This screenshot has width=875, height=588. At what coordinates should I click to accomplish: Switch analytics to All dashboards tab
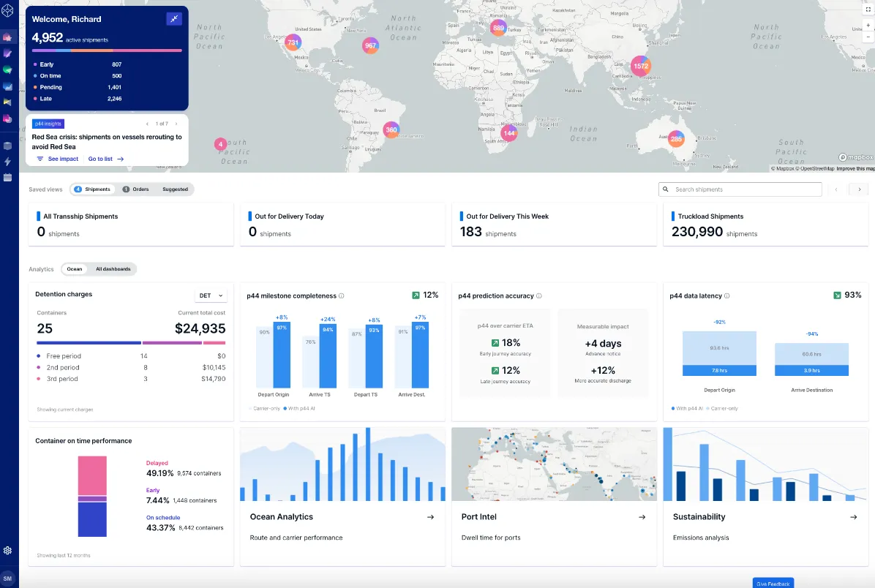tap(113, 269)
